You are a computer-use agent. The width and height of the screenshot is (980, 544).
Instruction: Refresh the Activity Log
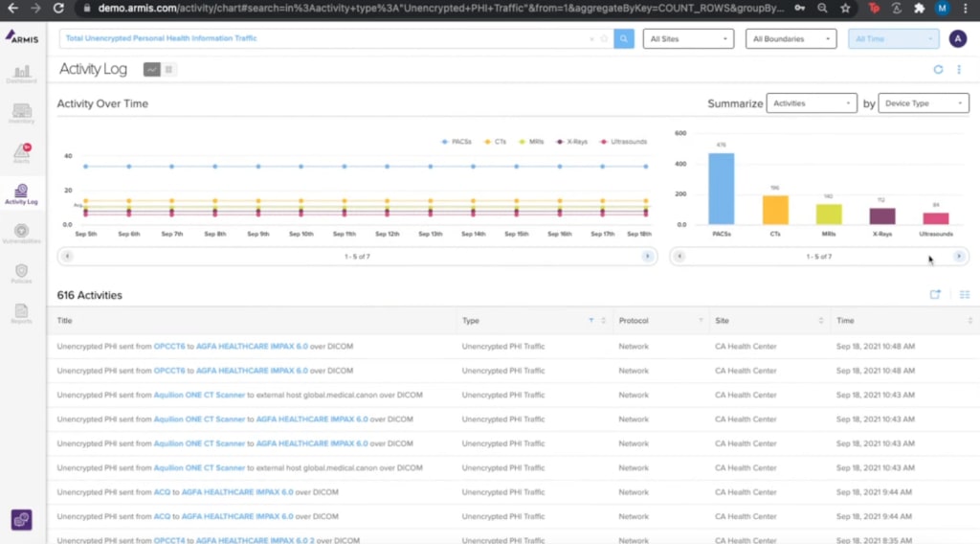click(x=938, y=69)
